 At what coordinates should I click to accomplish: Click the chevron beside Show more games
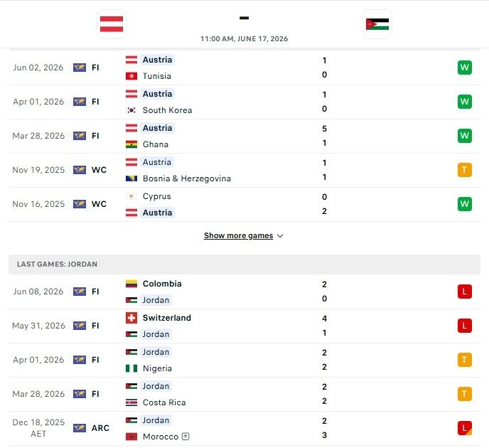coord(280,236)
